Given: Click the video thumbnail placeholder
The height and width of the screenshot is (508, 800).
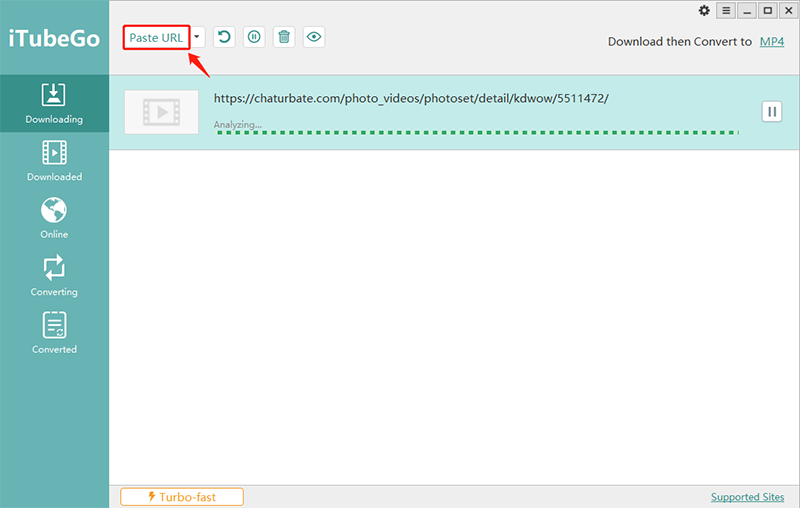Looking at the screenshot, I should [x=162, y=112].
